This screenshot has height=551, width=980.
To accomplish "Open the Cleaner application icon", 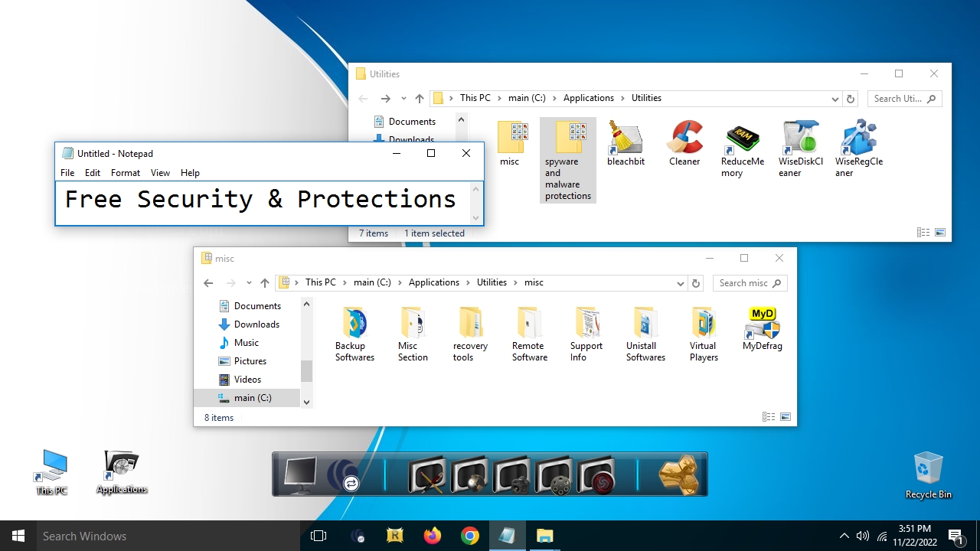I will tap(684, 142).
